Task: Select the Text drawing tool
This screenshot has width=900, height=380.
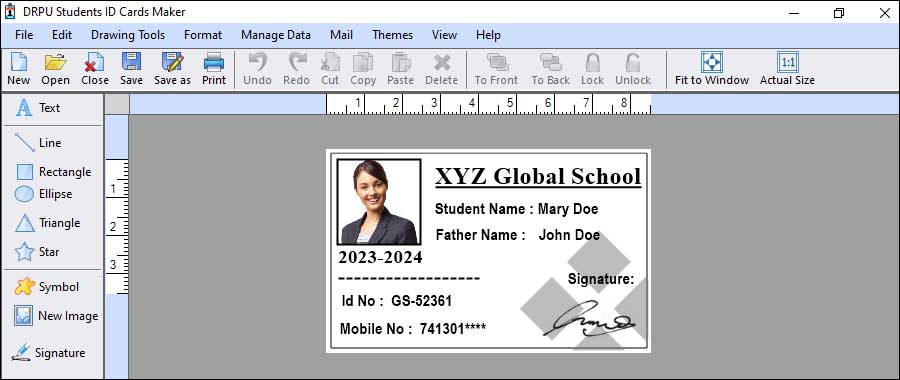Action: point(38,107)
